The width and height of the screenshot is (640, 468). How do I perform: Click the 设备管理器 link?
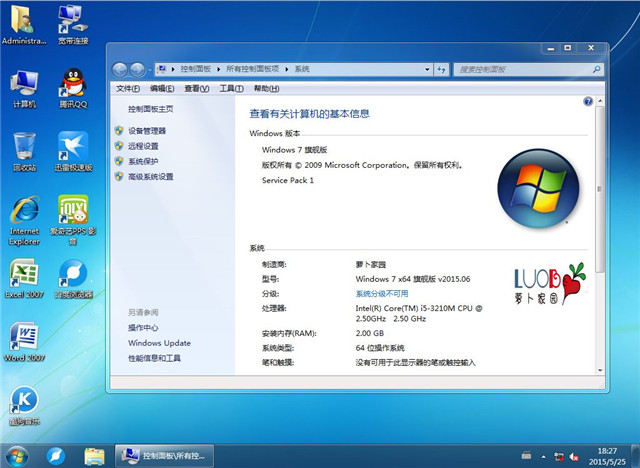147,131
